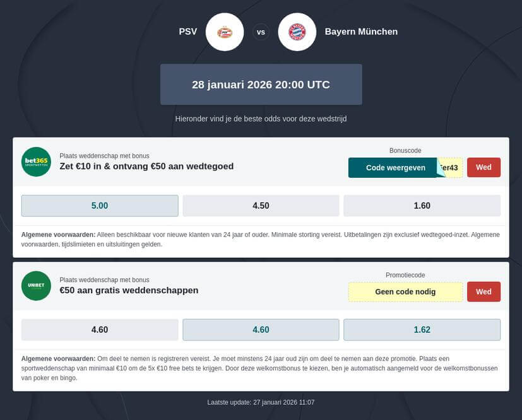Image resolution: width=522 pixels, height=420 pixels.
Task: Select middle draw odds 4.60 at Unibet
Action: click(260, 329)
